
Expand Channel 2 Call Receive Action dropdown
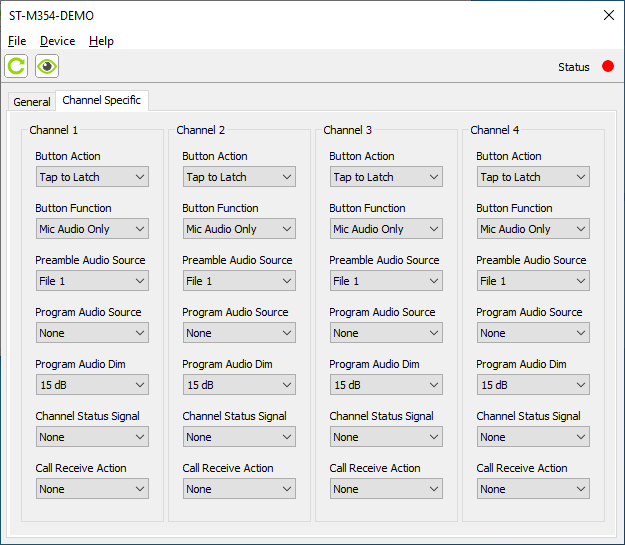tap(239, 489)
